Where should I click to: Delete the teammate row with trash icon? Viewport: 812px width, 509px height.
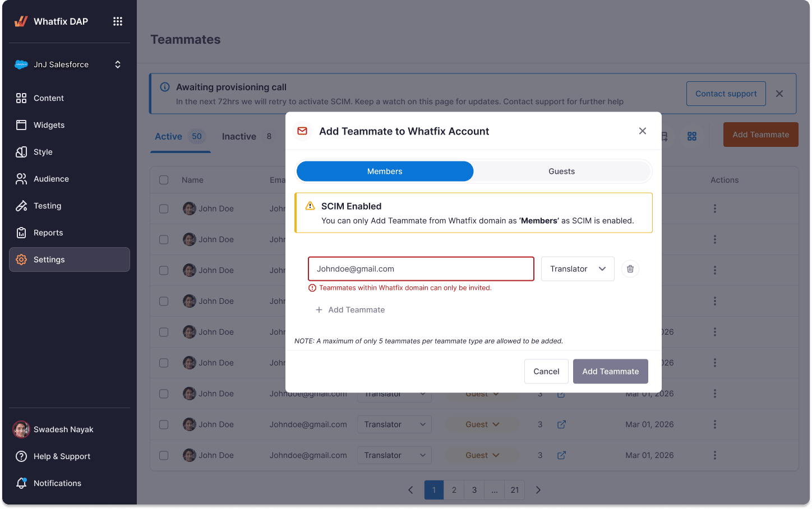pos(630,269)
